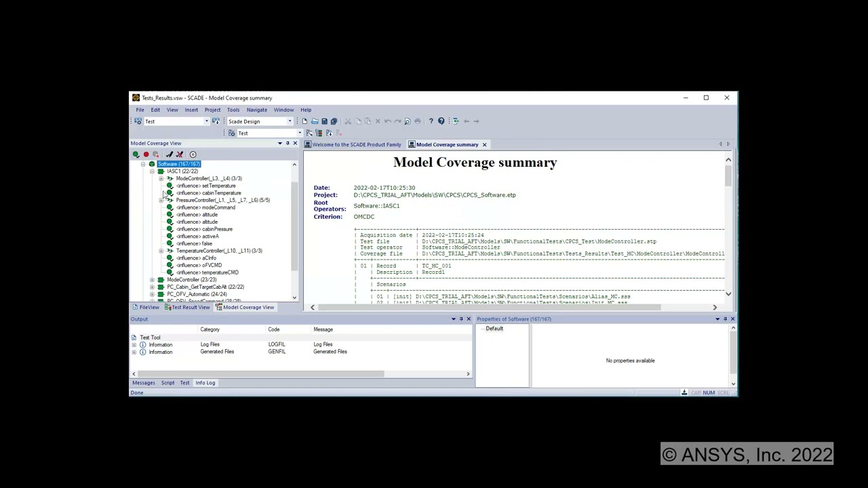Expand the ModeController (23/23) node
The height and width of the screenshot is (488, 868).
[152, 280]
